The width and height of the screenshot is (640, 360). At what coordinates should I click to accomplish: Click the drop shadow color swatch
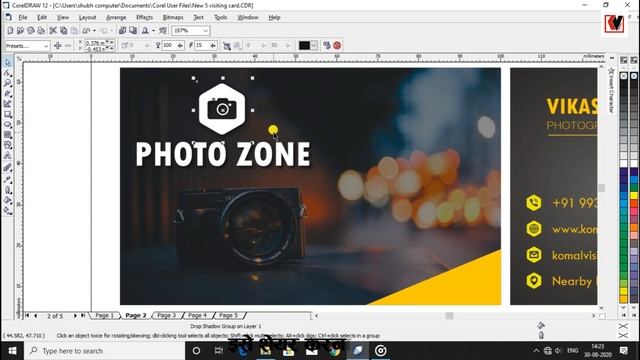[x=304, y=45]
